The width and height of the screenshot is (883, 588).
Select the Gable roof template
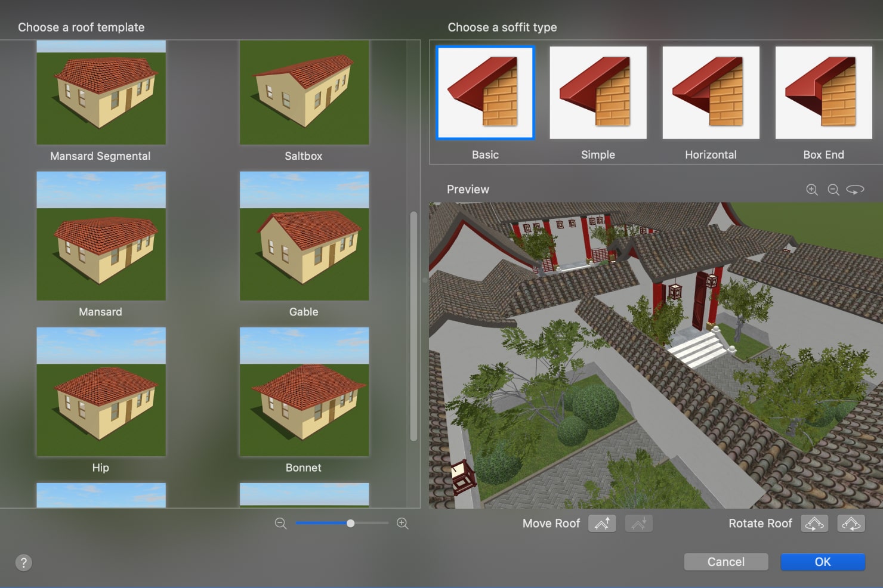click(x=304, y=236)
